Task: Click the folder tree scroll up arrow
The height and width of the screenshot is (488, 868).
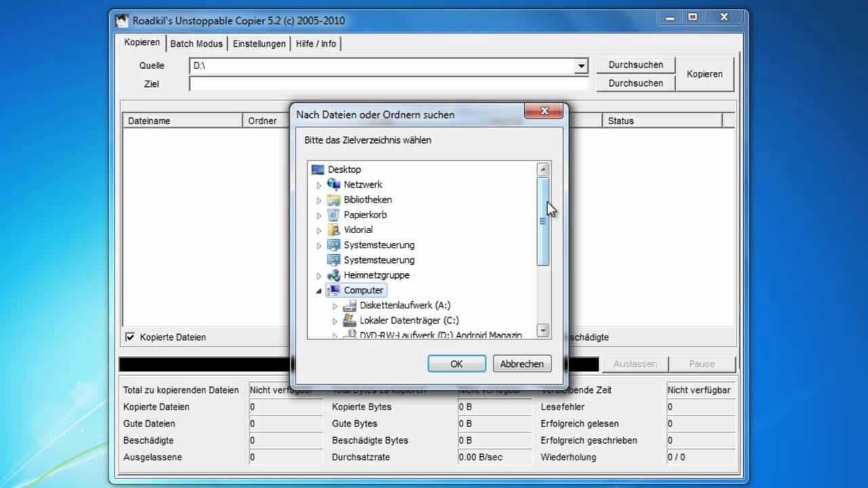Action: pos(542,169)
